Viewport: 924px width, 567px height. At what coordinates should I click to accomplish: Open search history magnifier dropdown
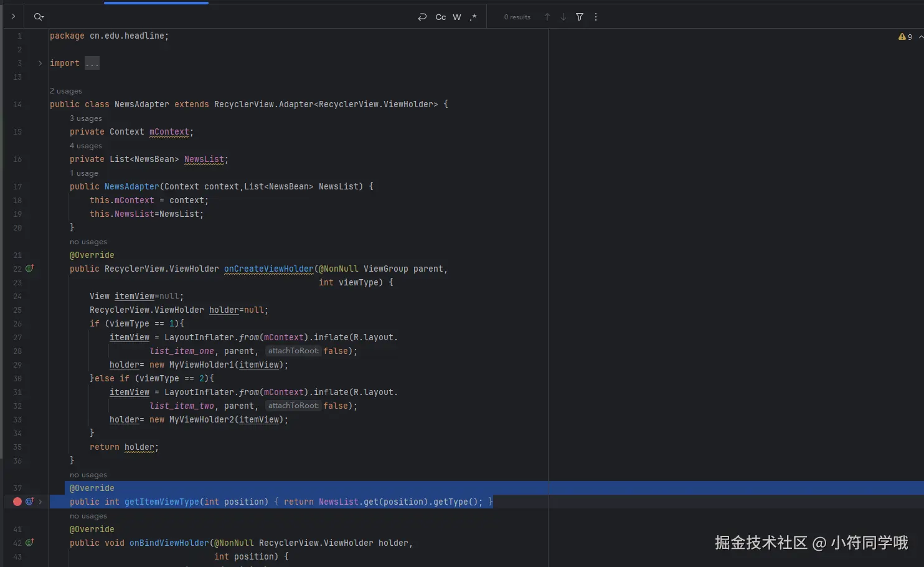[x=39, y=17]
